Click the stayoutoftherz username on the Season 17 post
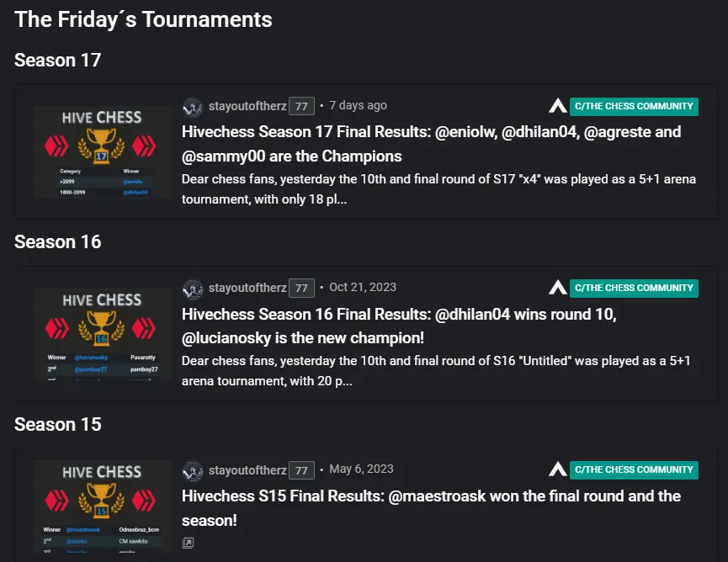 (x=247, y=106)
